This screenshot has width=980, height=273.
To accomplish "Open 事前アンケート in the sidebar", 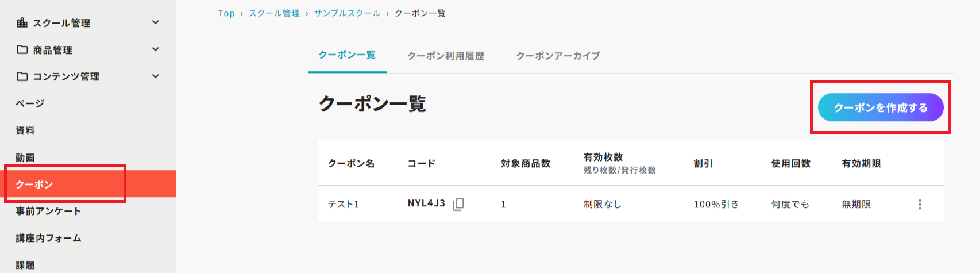I will [48, 211].
